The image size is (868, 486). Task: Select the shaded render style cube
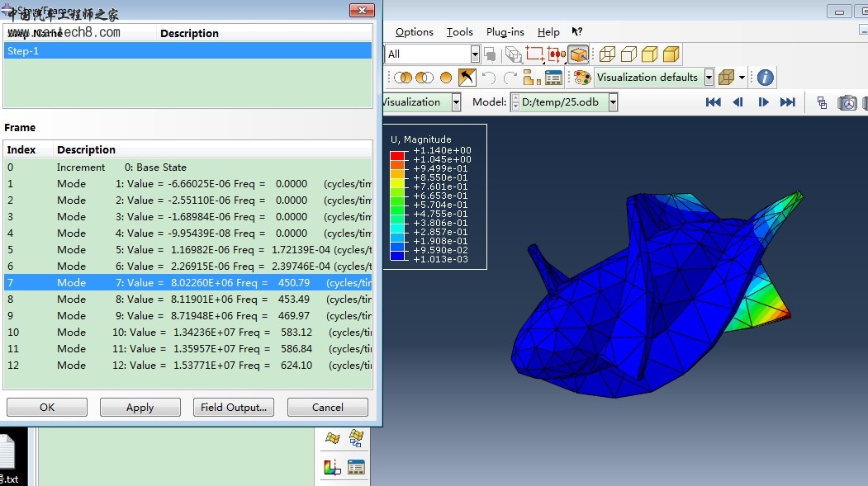[671, 54]
